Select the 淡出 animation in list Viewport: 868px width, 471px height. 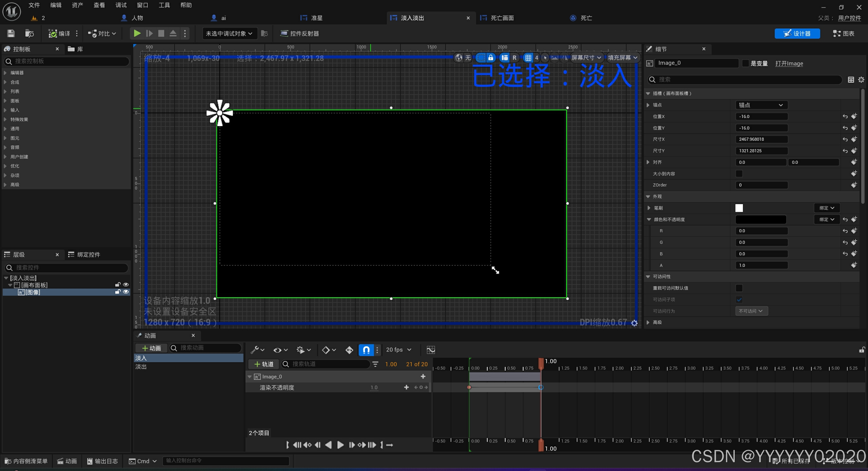click(x=141, y=367)
